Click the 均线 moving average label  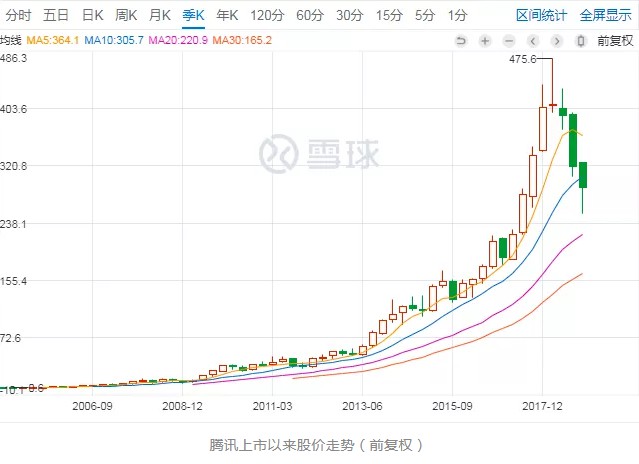click(10, 40)
